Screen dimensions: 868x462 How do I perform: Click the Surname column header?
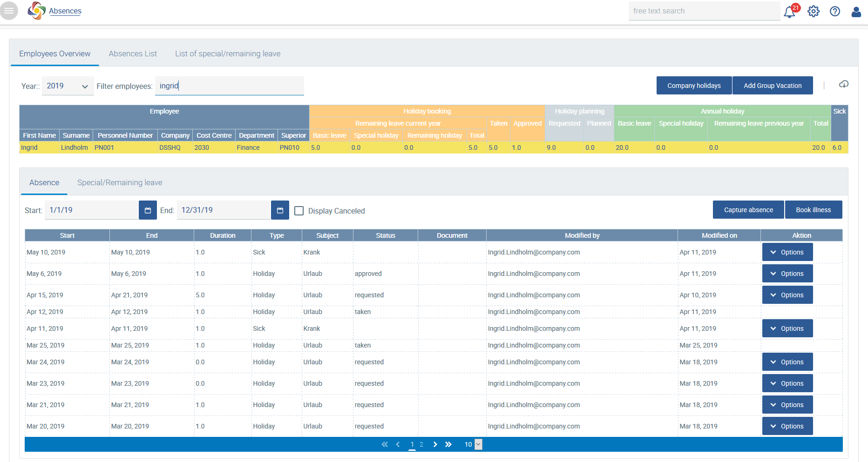76,135
